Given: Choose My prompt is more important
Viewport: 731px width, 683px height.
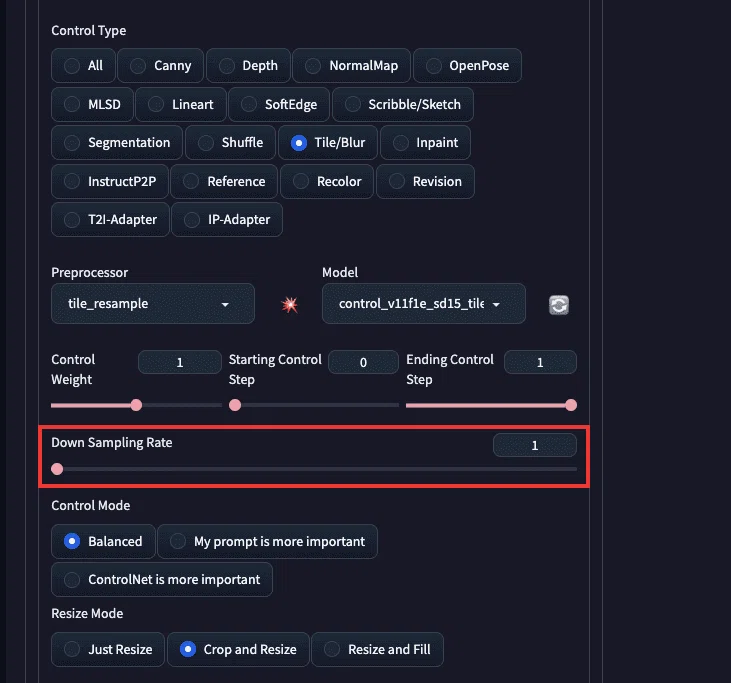Looking at the screenshot, I should click(x=268, y=541).
